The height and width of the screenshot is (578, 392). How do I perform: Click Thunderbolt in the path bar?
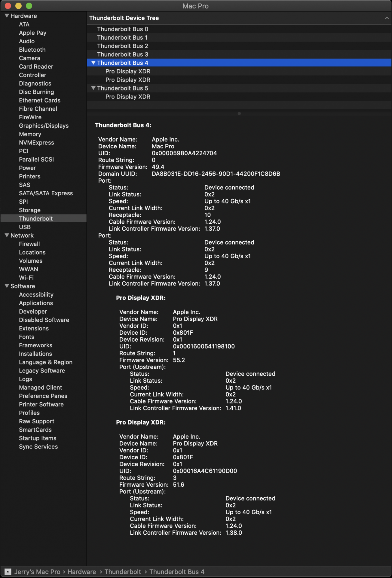(x=123, y=572)
